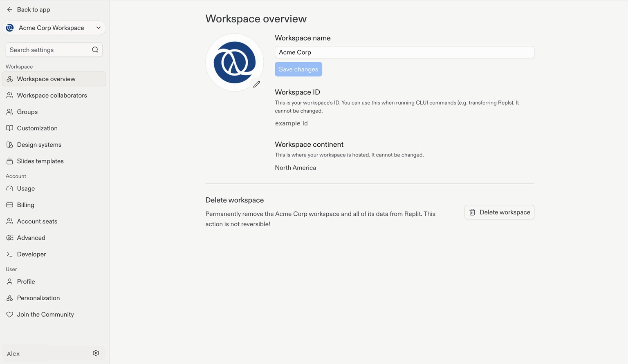The height and width of the screenshot is (364, 628).
Task: Open Workspace collaborators page
Action: point(54,95)
